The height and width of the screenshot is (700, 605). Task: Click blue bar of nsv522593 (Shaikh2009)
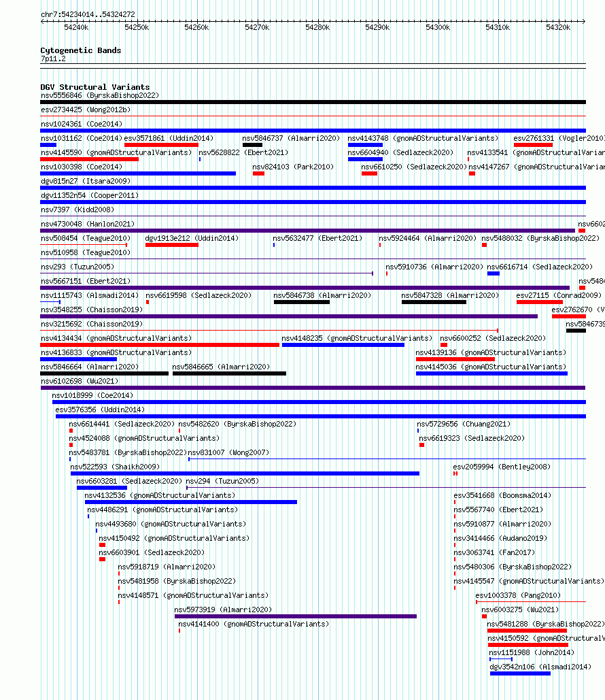click(x=245, y=473)
